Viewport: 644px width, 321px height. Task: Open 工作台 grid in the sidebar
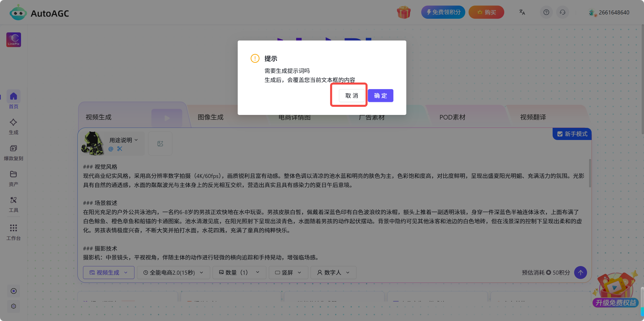click(13, 232)
